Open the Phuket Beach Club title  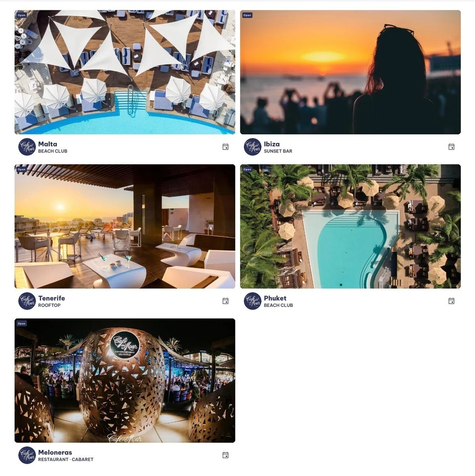pyautogui.click(x=278, y=301)
